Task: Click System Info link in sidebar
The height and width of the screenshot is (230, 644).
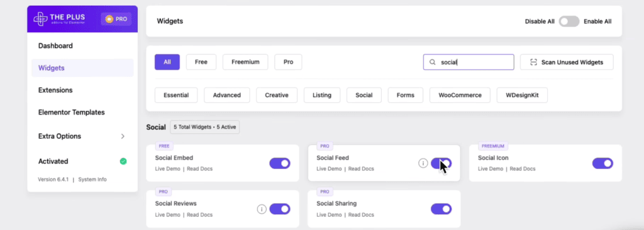Action: (x=92, y=180)
